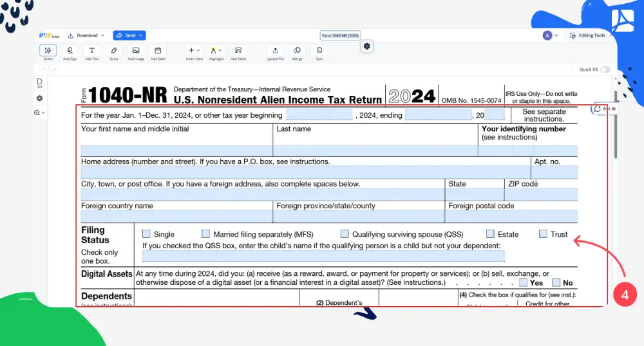Click the Send button
The width and height of the screenshot is (644, 346).
(129, 35)
